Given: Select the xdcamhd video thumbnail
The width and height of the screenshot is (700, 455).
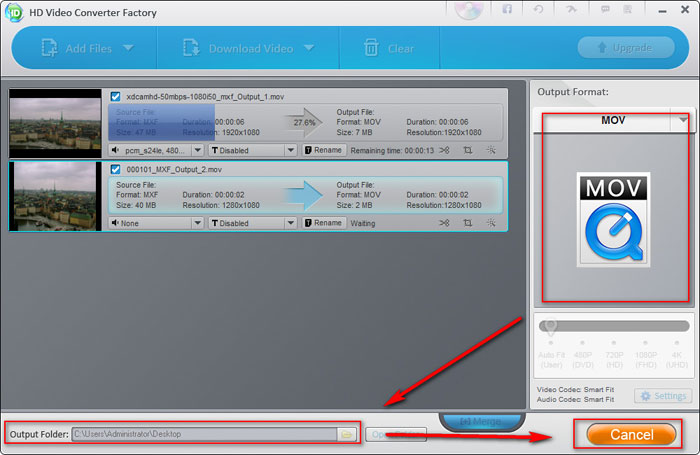Looking at the screenshot, I should point(55,124).
